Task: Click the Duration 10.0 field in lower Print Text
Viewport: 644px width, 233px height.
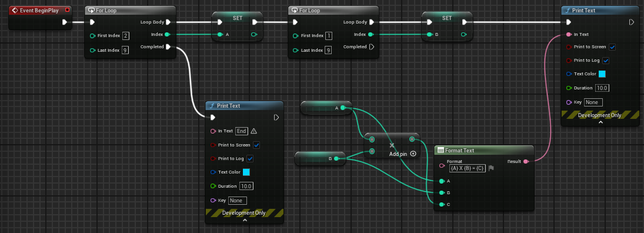Action: click(x=246, y=186)
